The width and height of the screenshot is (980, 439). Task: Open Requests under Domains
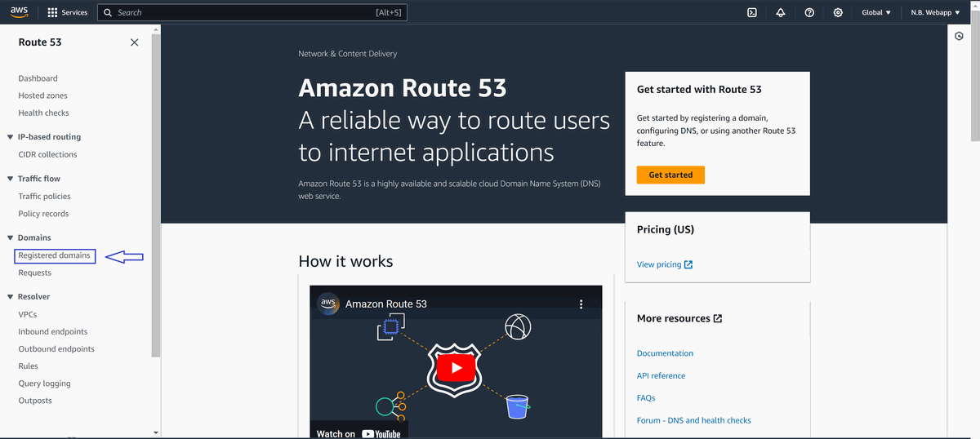[x=34, y=273]
